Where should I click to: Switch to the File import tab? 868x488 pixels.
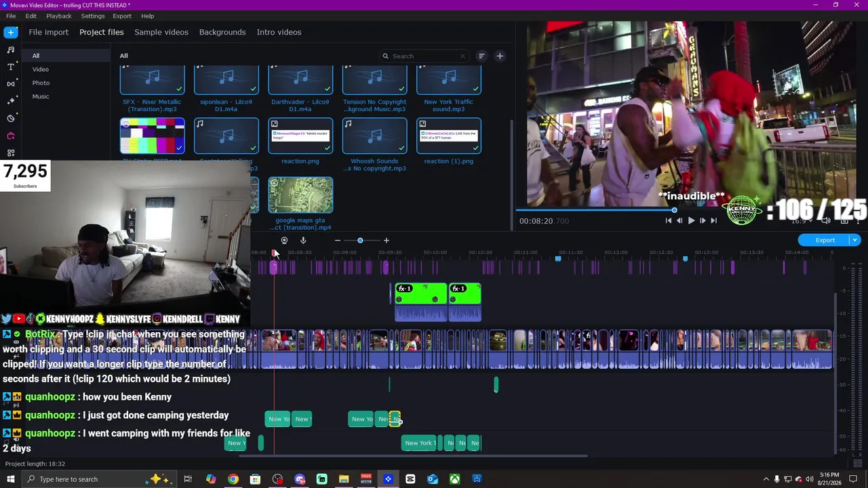(x=49, y=32)
